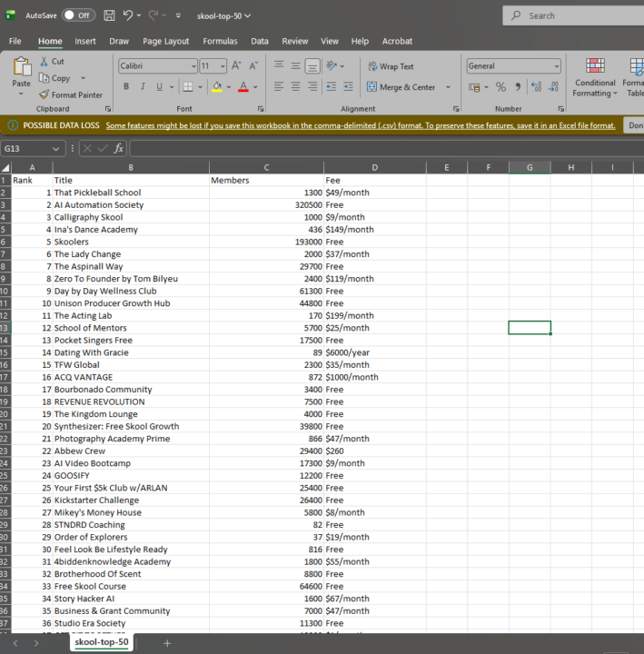The image size is (644, 654).
Task: Open the Acrobat tab
Action: tap(397, 41)
